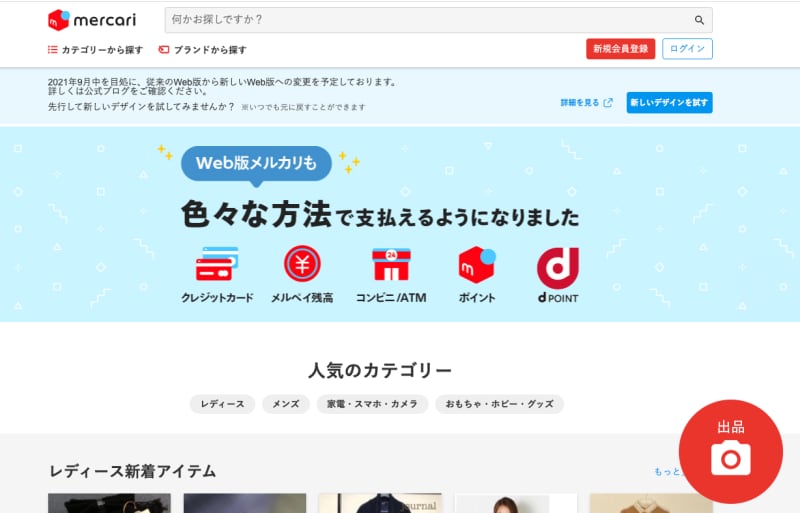Viewport: 800px width, 513px height.
Task: Focus the 何かお探しですか search field
Action: 438,20
